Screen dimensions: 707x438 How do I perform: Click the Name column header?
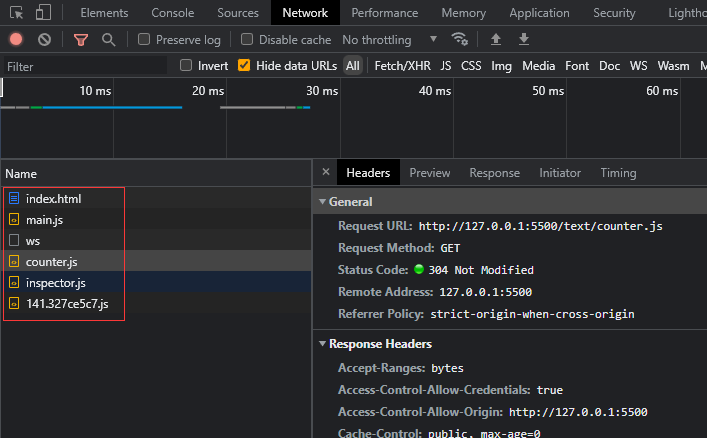(156, 174)
